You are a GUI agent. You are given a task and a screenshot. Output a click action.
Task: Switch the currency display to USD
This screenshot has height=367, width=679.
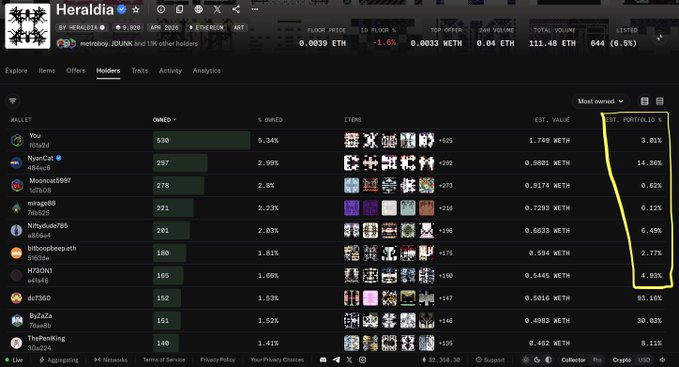[x=644, y=360]
